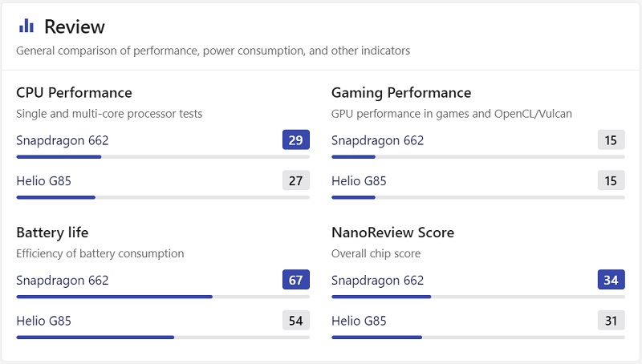
Task: Open Helio G85 link under Battery life
Action: pyautogui.click(x=44, y=321)
